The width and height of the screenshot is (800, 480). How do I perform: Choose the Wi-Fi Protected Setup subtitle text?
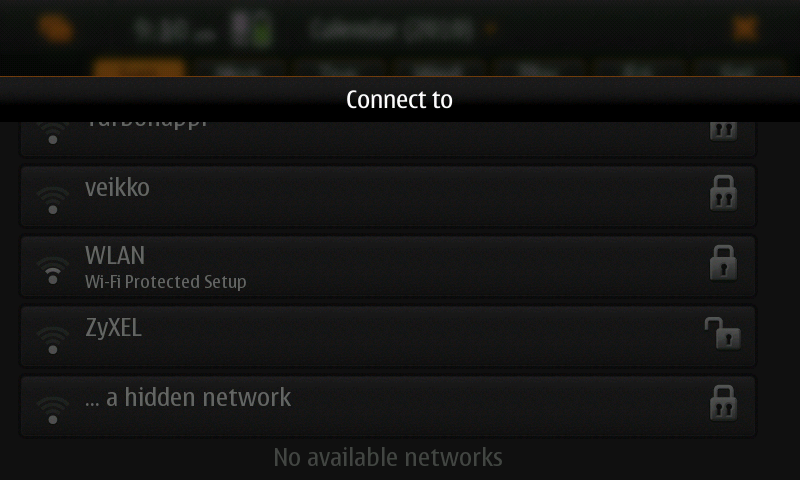pos(165,282)
